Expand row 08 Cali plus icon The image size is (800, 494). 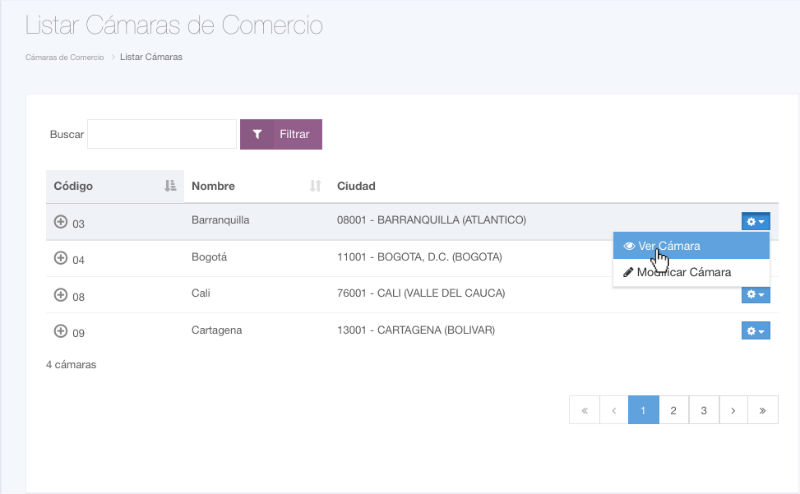(60, 295)
